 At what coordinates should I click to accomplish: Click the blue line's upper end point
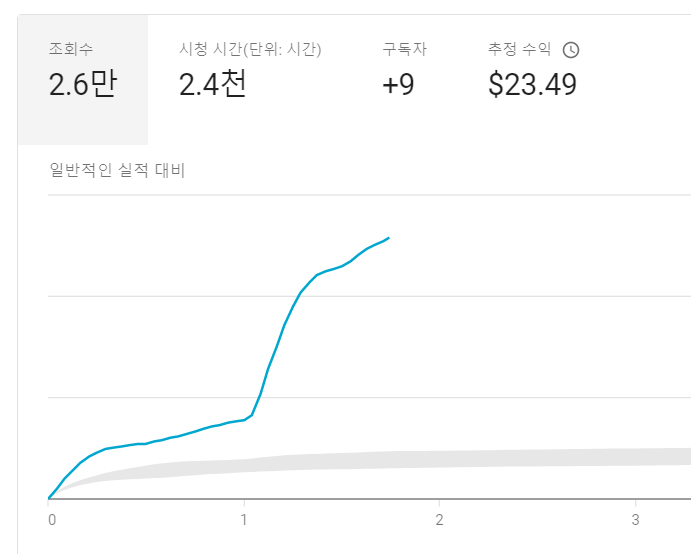click(x=388, y=238)
